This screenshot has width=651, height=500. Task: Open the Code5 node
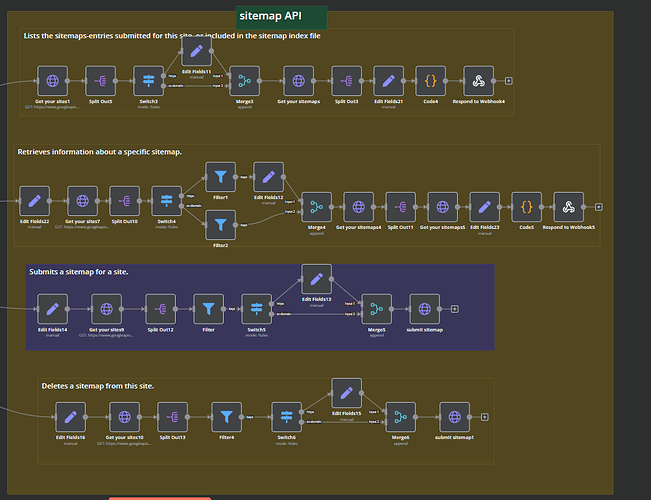coord(526,207)
